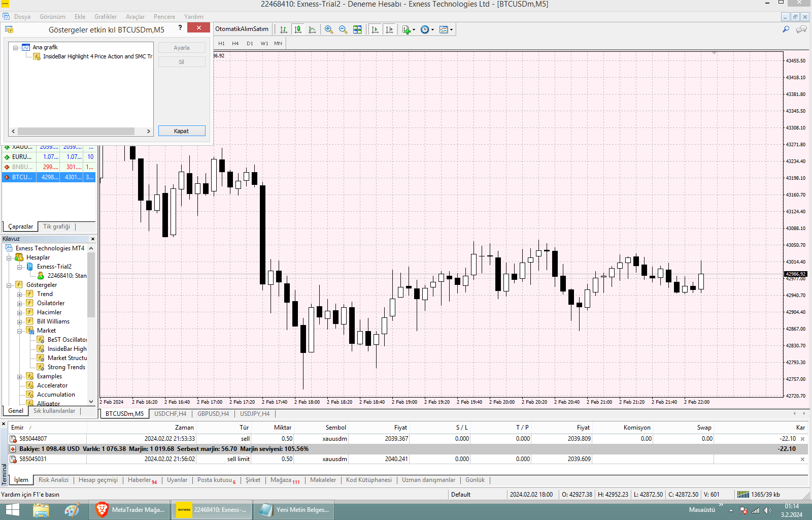Select the W1 timeframe
This screenshot has height=520, width=812.
tap(264, 43)
